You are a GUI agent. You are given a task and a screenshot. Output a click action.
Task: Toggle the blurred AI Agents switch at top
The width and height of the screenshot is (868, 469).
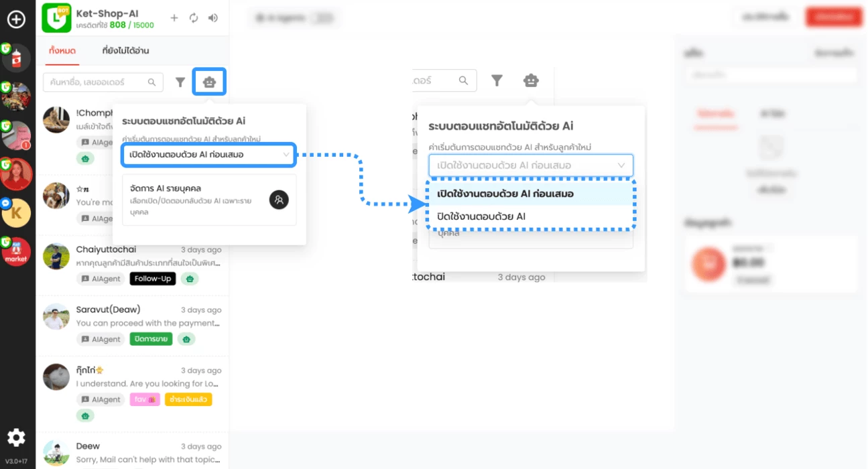[324, 18]
